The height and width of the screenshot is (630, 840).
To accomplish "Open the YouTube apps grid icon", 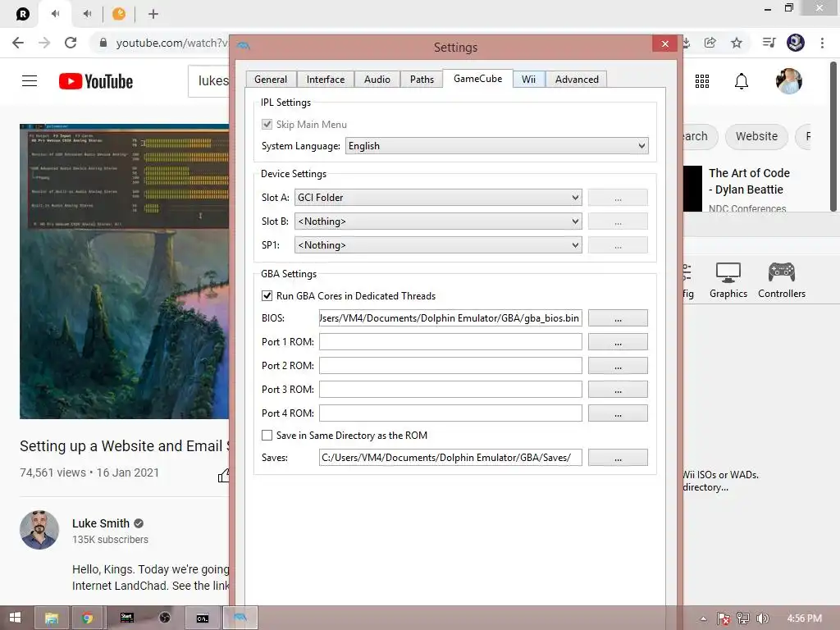I will (702, 81).
